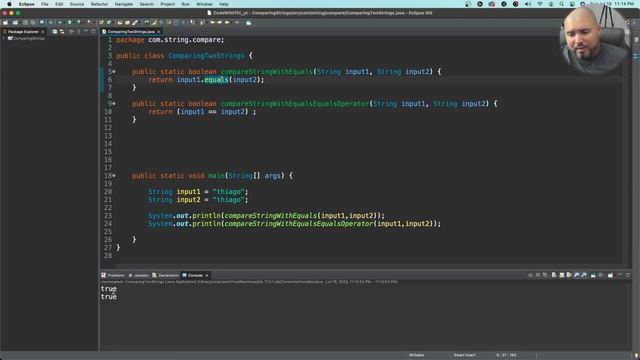Maximize the Package Explorer panel

(93, 31)
